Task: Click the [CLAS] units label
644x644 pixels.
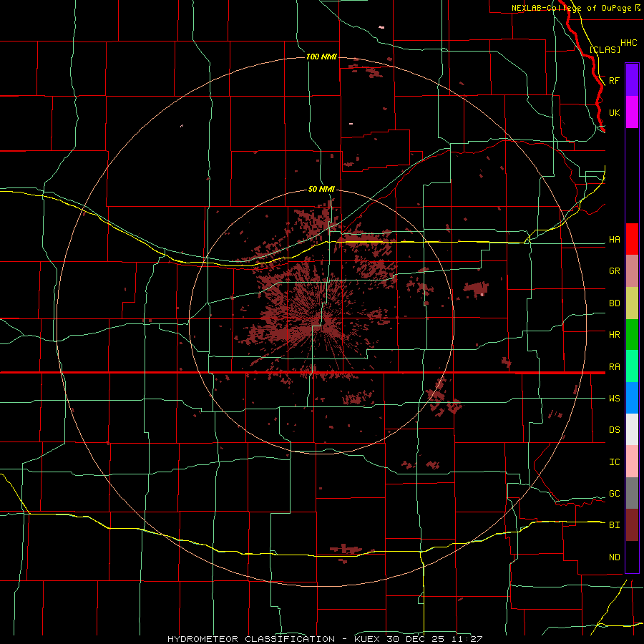Action: tap(605, 49)
